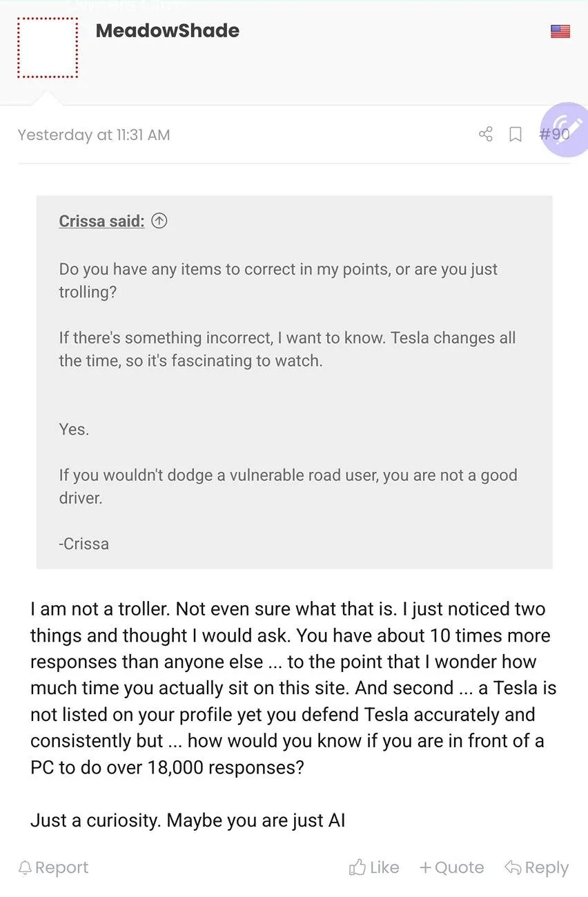This screenshot has height=897, width=588.
Task: Expand the quoted text block from Crissa
Action: (295, 382)
